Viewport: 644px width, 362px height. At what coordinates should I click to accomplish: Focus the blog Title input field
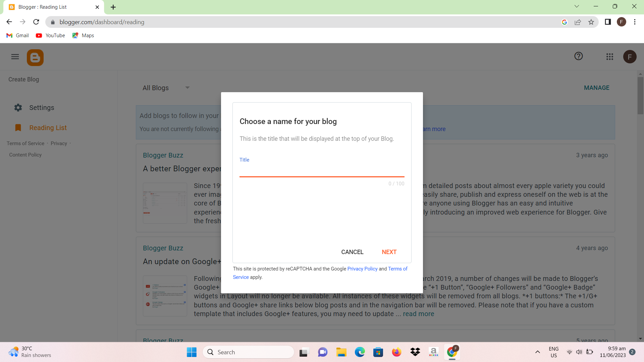(321, 170)
